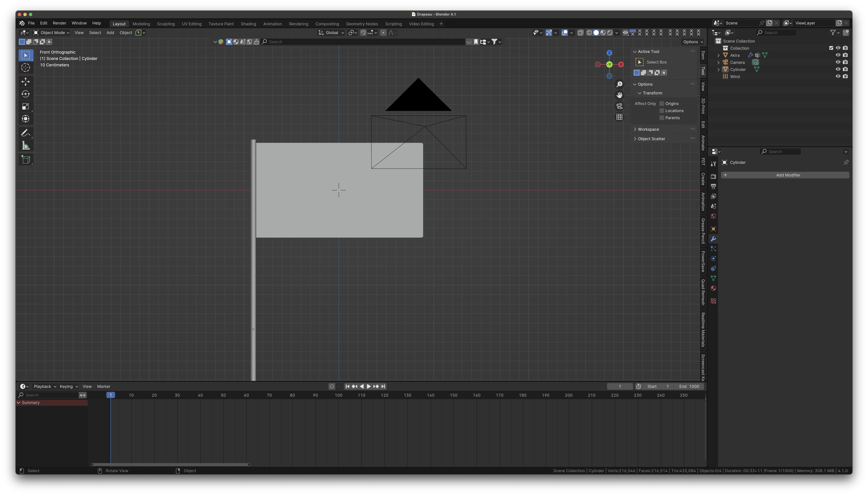Open the Render properties tab icon
The height and width of the screenshot is (495, 868).
point(713,176)
